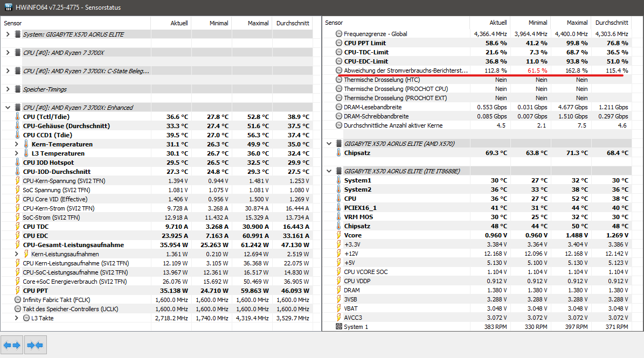Click left panel Aktuell column header

[x=171, y=23]
